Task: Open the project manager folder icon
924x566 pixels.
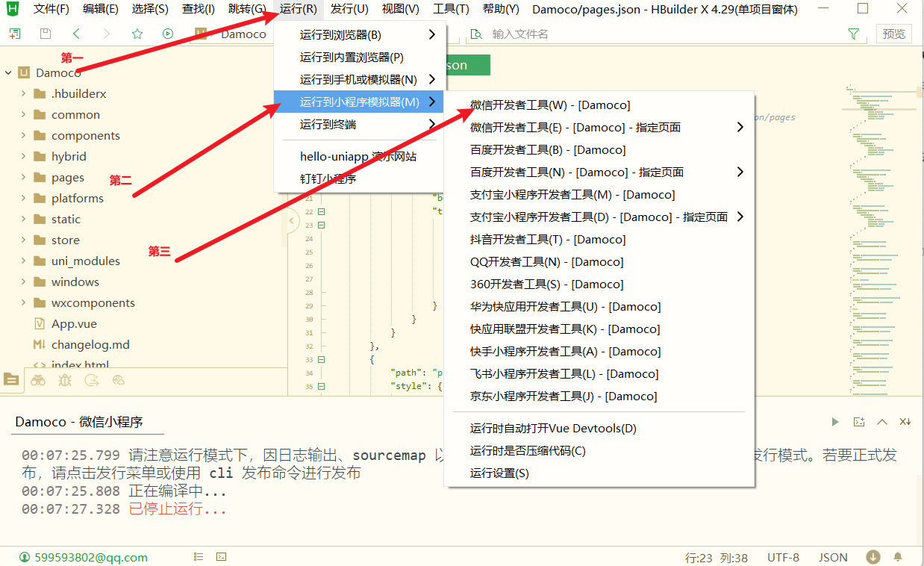Action: (x=11, y=380)
